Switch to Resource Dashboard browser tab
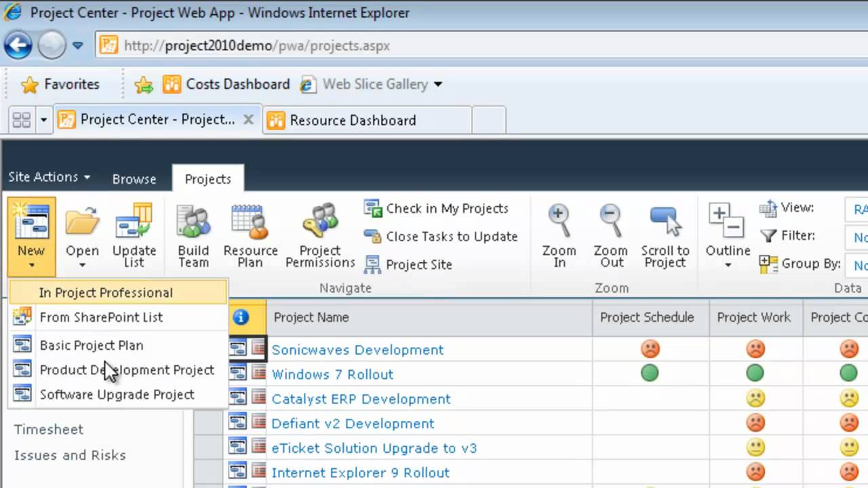Viewport: 868px width, 488px height. pos(367,120)
